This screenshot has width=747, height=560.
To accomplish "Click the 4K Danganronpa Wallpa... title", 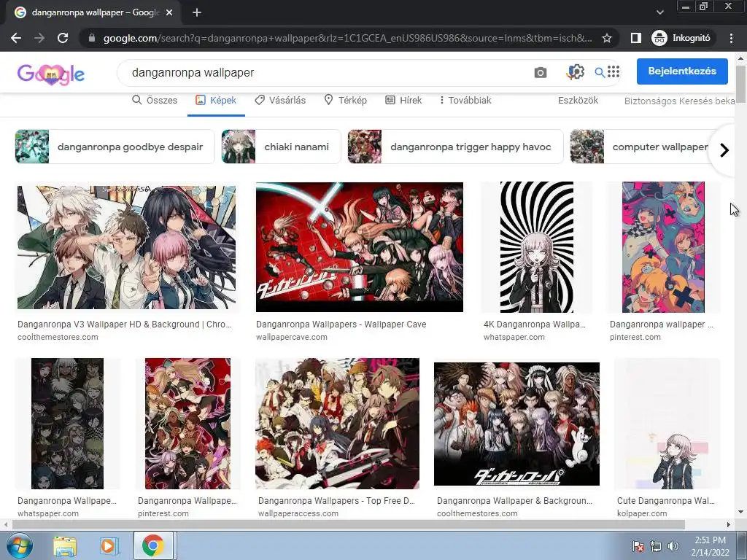I will point(535,324).
